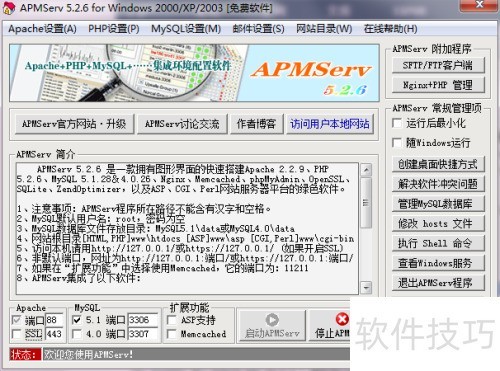This screenshot has height=371, width=500.
Task: Open the MySQL设置(M) menu
Action: pos(186,29)
